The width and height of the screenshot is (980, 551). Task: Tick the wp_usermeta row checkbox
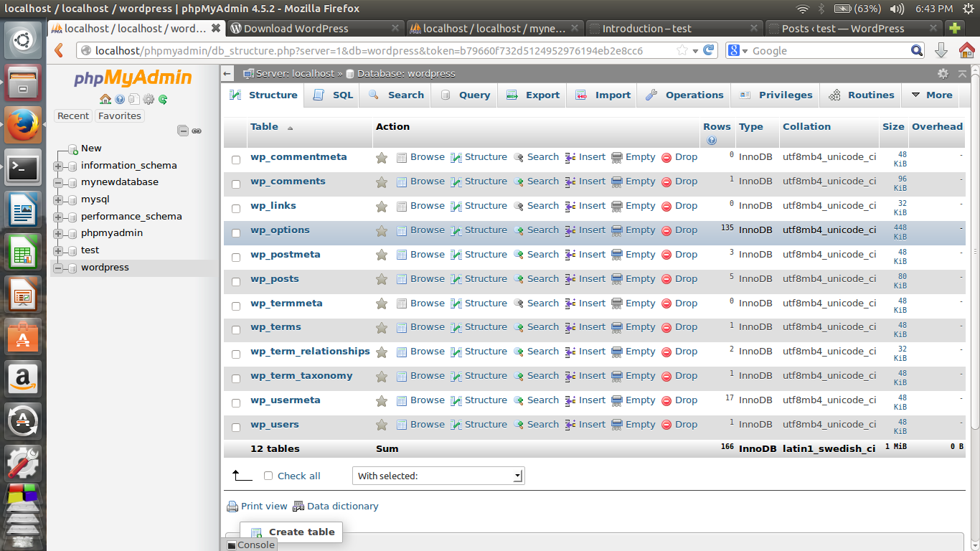(x=236, y=403)
